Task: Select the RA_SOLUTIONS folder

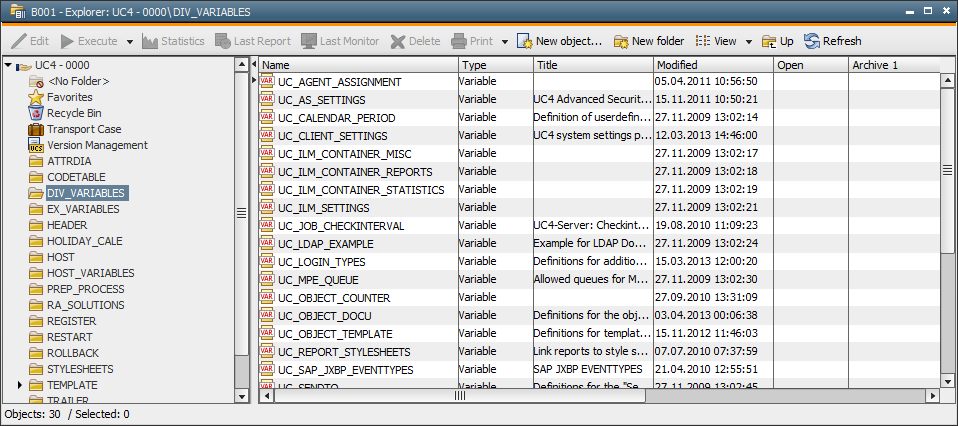Action: click(76, 305)
